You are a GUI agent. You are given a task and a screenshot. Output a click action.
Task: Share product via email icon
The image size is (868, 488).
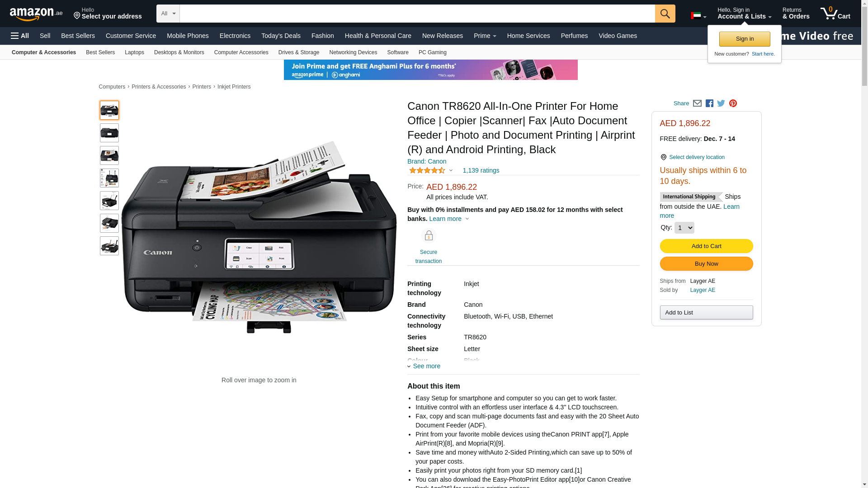[697, 103]
